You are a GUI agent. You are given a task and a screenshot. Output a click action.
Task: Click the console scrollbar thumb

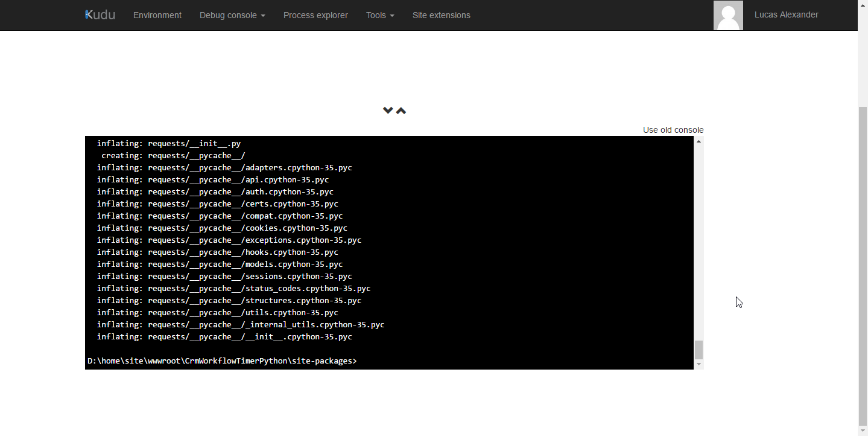[x=699, y=350]
